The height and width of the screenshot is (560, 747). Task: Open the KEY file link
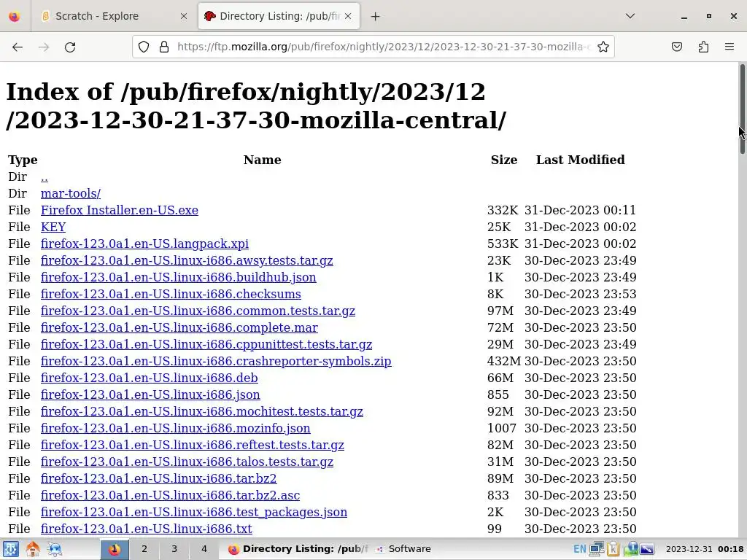tap(53, 227)
